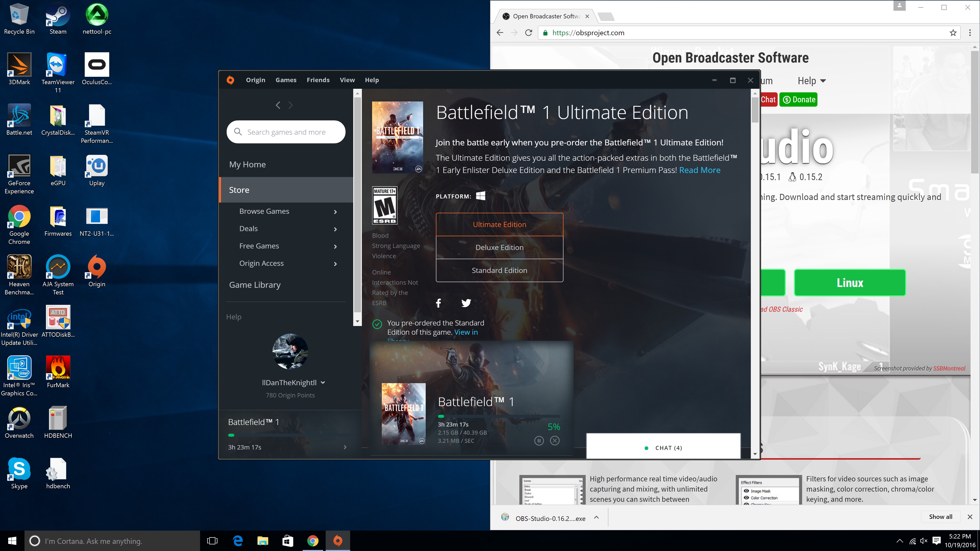This screenshot has height=551, width=980.
Task: Open Chrome's three-dot menu
Action: tap(970, 33)
